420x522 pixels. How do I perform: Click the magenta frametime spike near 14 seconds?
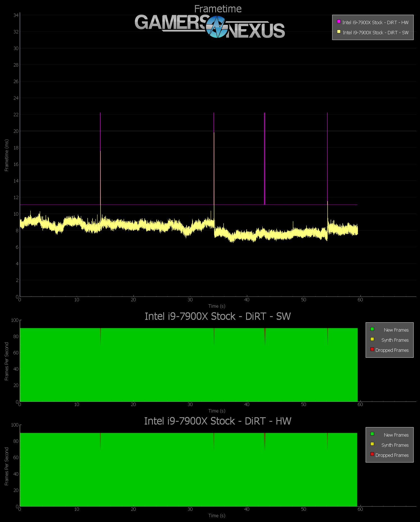pos(100,132)
